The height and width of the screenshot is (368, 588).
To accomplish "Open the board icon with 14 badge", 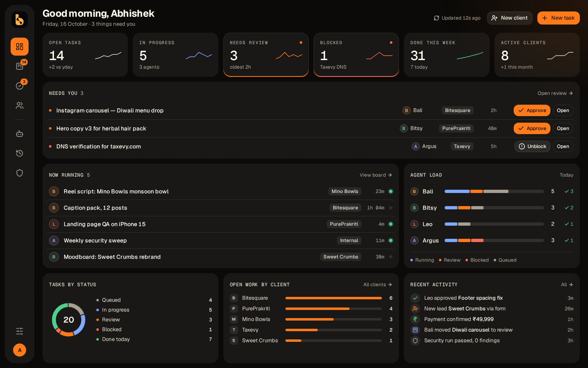I will pos(20,66).
